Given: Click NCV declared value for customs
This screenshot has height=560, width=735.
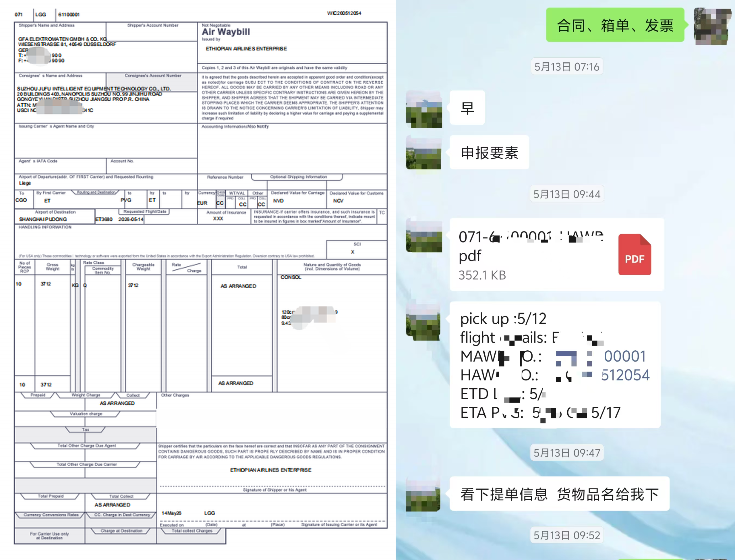Looking at the screenshot, I should pyautogui.click(x=338, y=201).
